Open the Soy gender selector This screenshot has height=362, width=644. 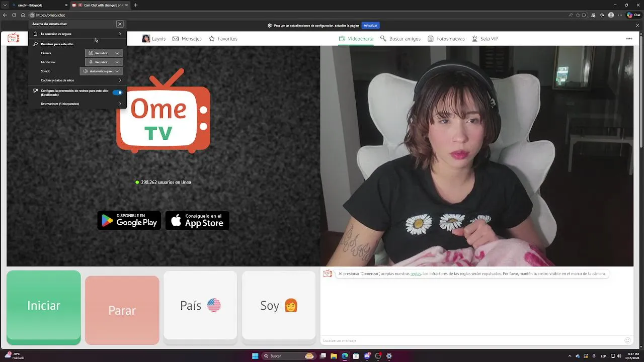pos(279,305)
